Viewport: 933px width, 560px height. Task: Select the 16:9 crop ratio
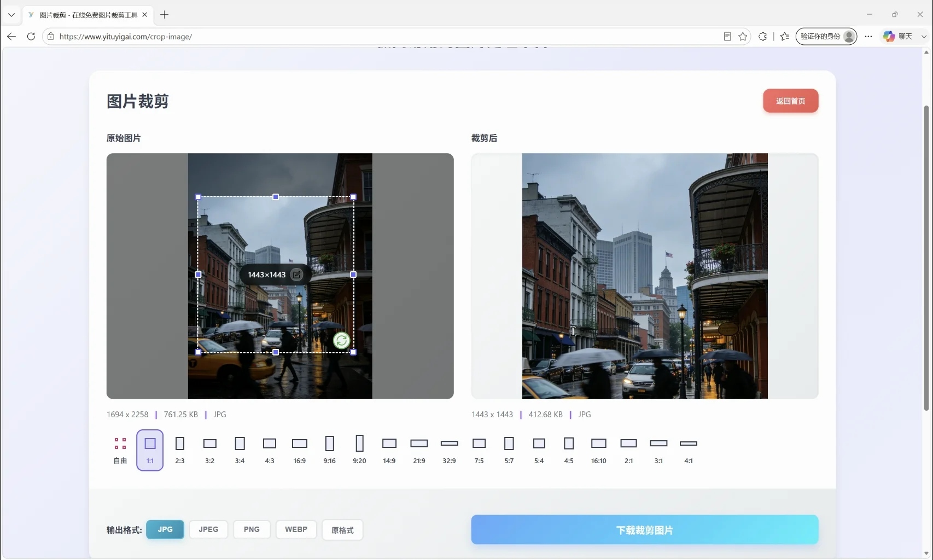[300, 450]
